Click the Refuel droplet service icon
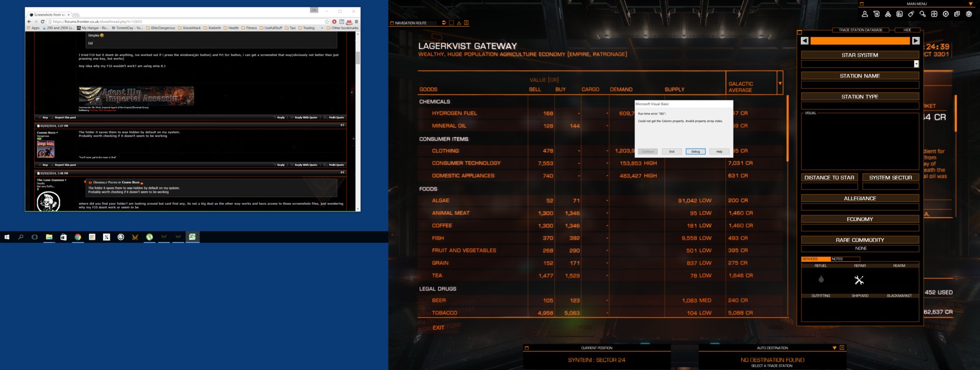Image resolution: width=980 pixels, height=370 pixels. [x=821, y=279]
